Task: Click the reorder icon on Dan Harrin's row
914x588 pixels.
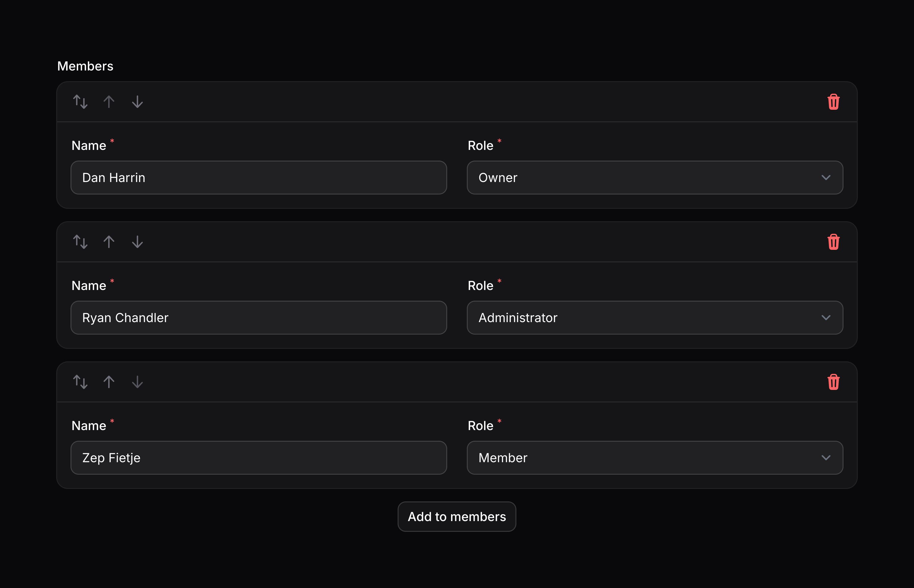Action: click(x=80, y=101)
